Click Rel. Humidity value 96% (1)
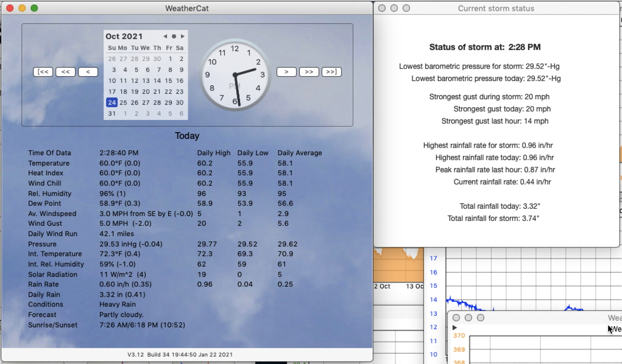 pyautogui.click(x=113, y=194)
